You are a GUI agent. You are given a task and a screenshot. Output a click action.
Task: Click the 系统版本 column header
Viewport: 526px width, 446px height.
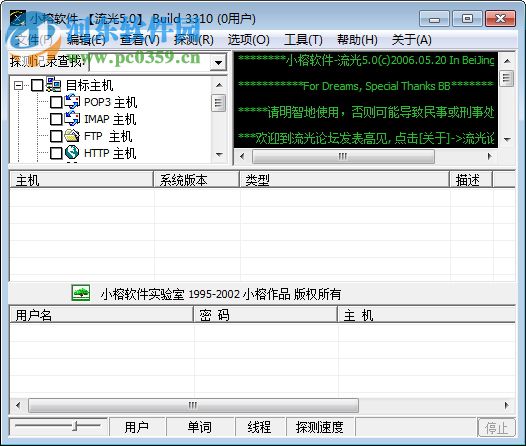196,180
